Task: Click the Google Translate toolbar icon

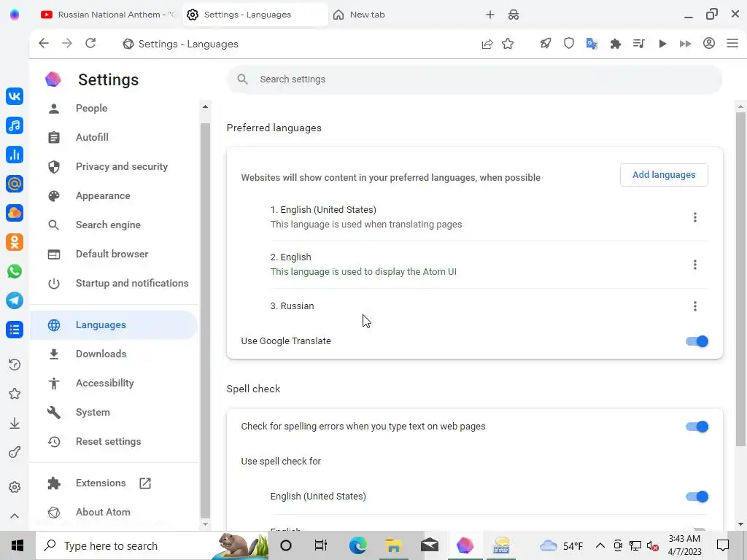Action: (592, 44)
